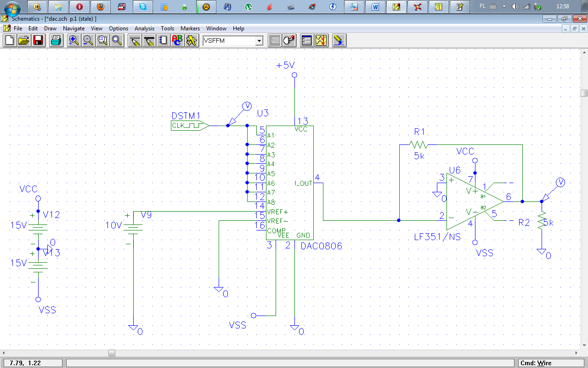The image size is (588, 368).
Task: Print the schematic using the printer icon
Action: pos(56,40)
